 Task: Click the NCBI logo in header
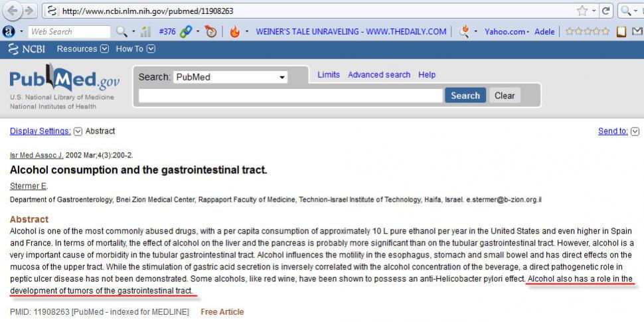point(27,49)
